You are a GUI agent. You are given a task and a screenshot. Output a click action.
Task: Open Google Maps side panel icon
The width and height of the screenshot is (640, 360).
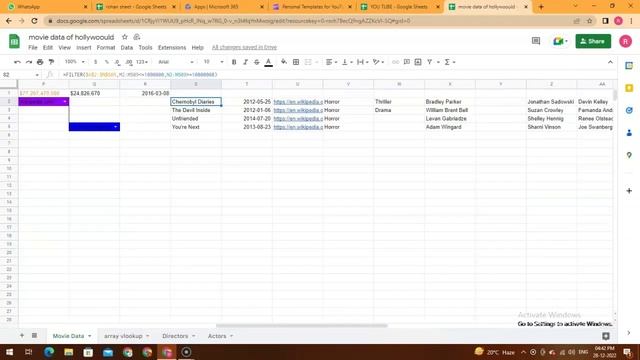[x=629, y=155]
